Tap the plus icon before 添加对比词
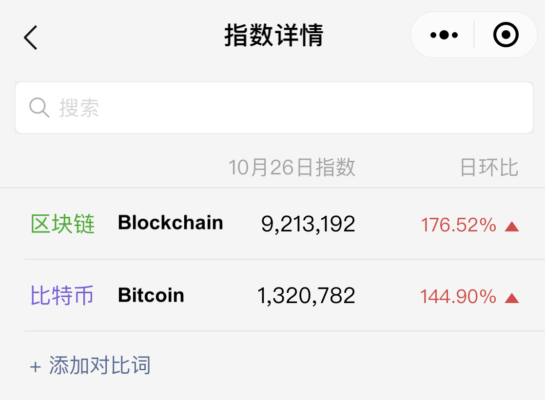Screen dimensions: 545x400 (x=35, y=367)
